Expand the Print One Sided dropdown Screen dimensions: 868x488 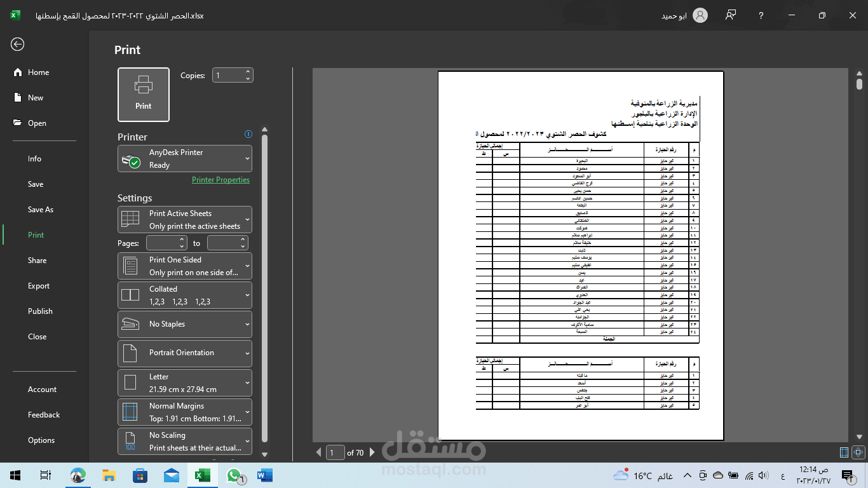point(185,266)
